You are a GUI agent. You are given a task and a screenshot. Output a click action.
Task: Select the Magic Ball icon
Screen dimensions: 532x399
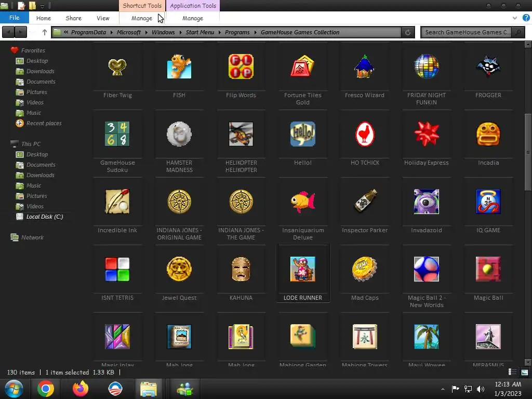(x=488, y=269)
